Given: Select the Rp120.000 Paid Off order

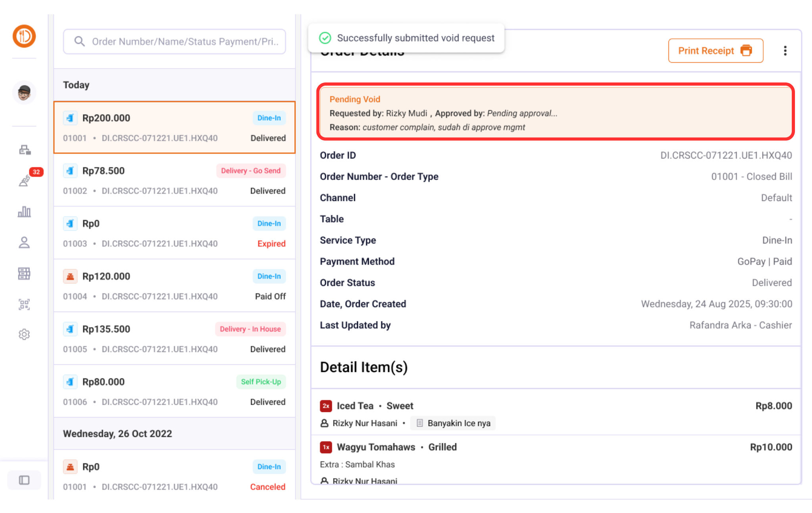Looking at the screenshot, I should pyautogui.click(x=174, y=286).
